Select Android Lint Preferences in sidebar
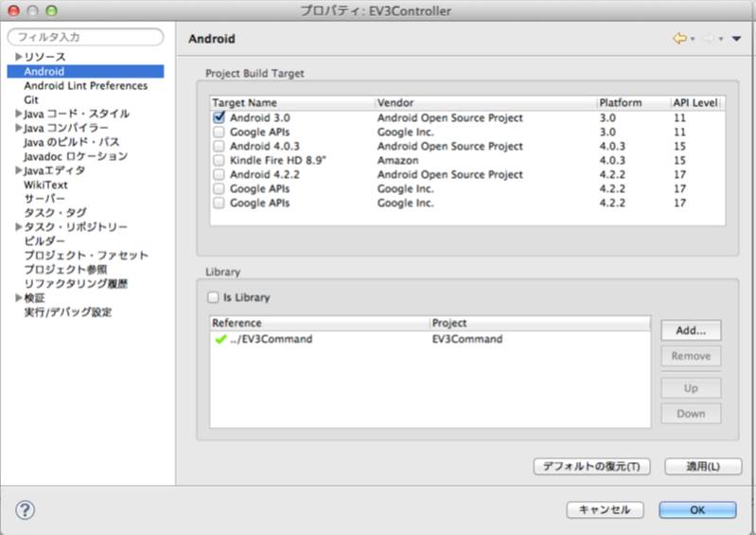The image size is (756, 535). point(85,85)
